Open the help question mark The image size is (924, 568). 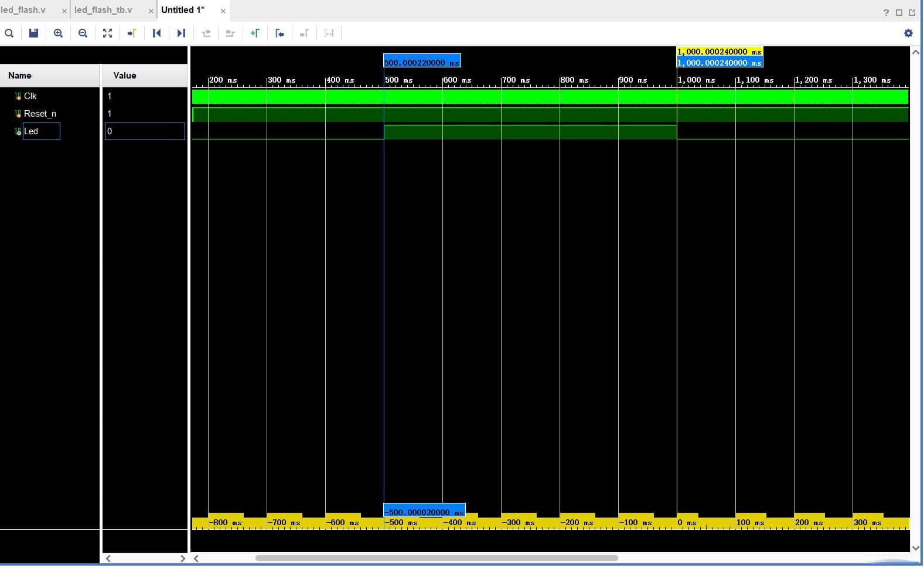[x=886, y=12]
